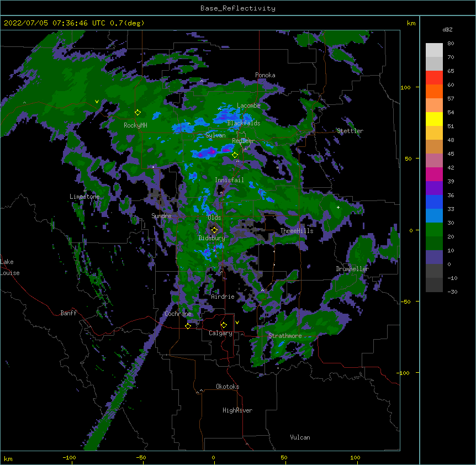Click the red 65 dBZ legend swatch
The width and height of the screenshot is (476, 465).
pyautogui.click(x=434, y=78)
